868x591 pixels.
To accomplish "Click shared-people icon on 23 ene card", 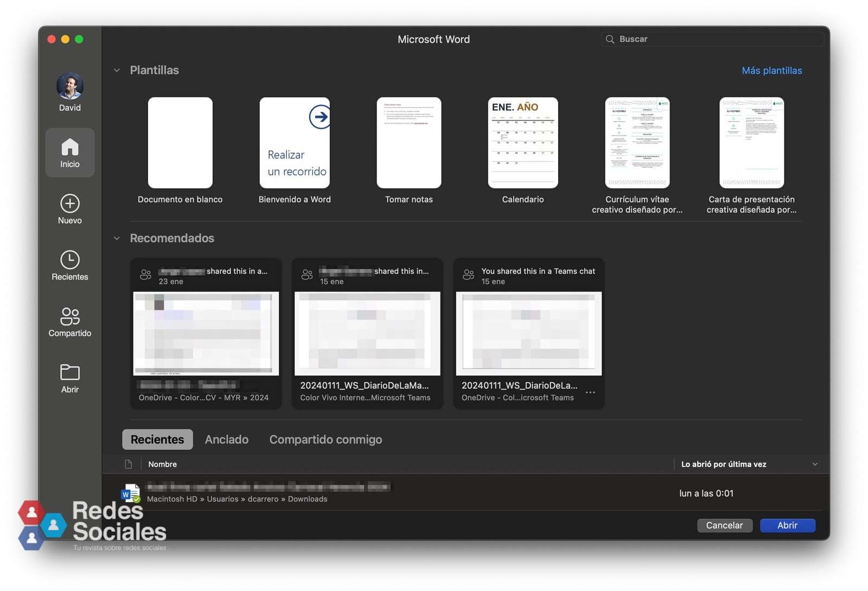I will (145, 275).
